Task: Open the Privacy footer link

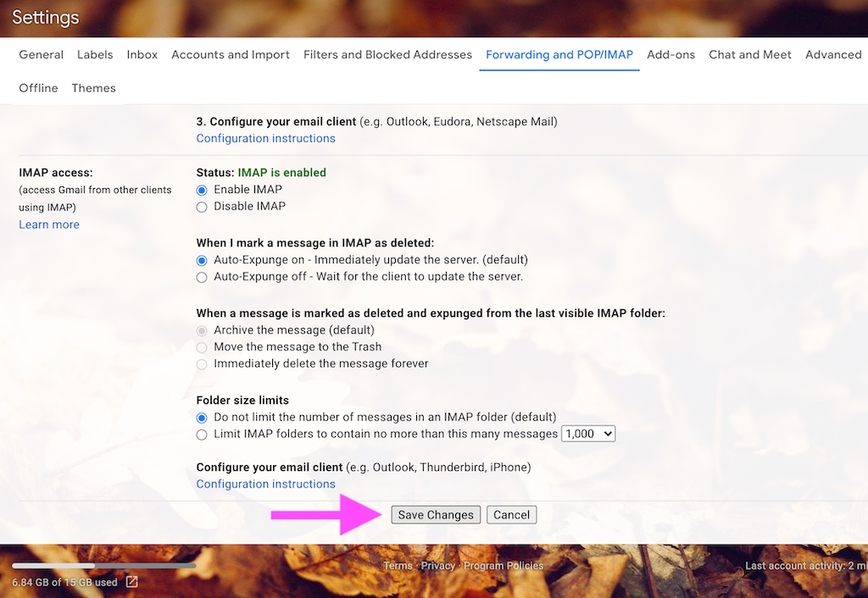Action: point(438,565)
